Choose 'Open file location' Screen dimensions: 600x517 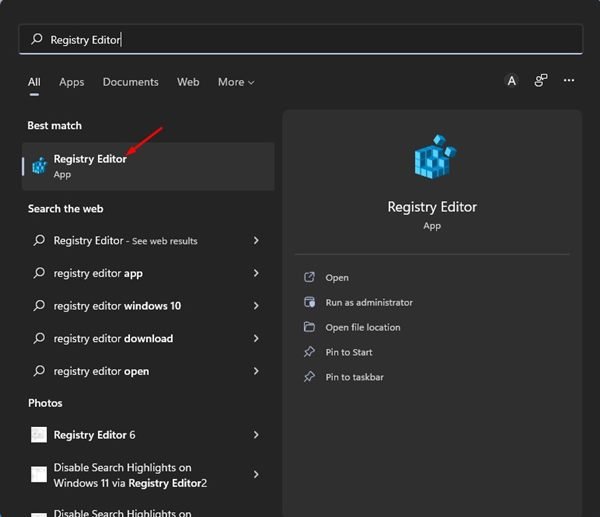pyautogui.click(x=363, y=327)
